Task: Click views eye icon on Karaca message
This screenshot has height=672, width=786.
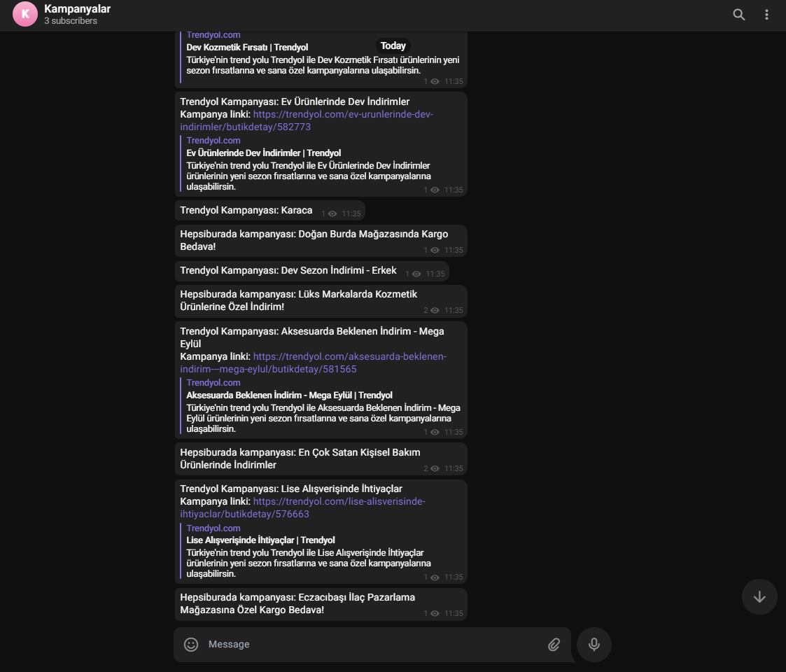Action: [332, 213]
